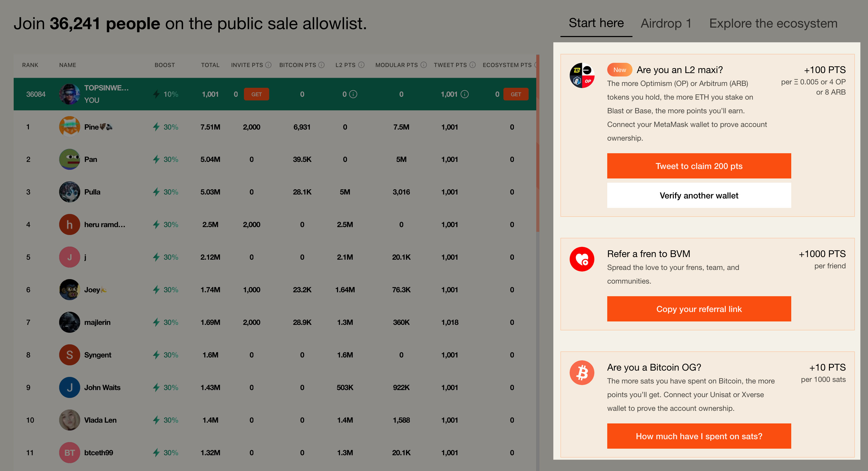Click the lightning boost icon in your row
Image resolution: width=868 pixels, height=471 pixels.
(x=156, y=94)
